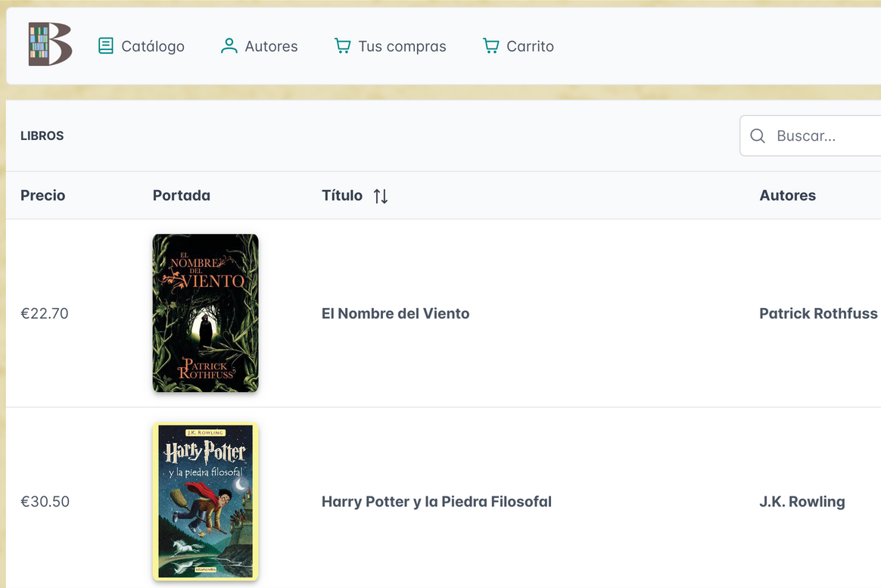Viewport: 881px width, 588px height.
Task: Open Tus compras from the navigation
Action: coord(403,46)
